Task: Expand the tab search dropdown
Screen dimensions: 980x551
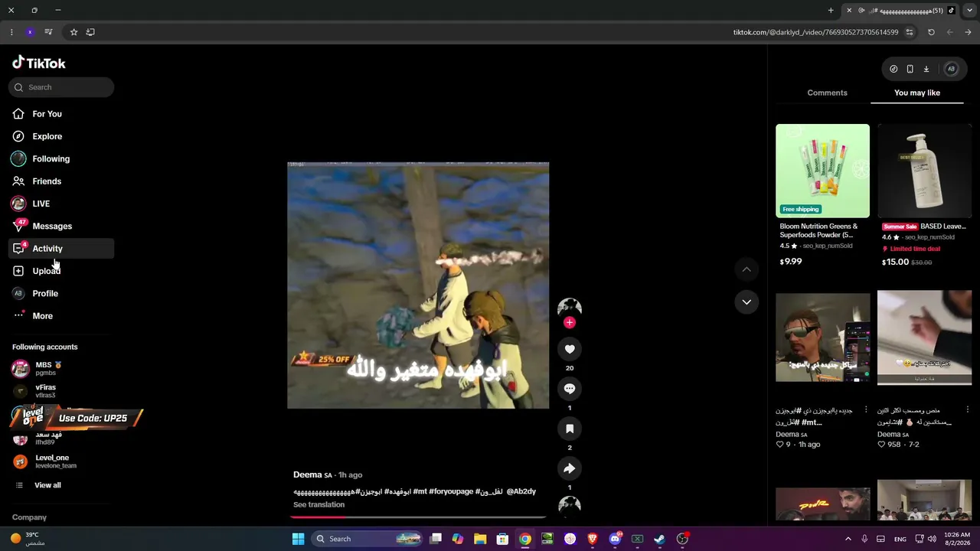Action: click(x=969, y=11)
